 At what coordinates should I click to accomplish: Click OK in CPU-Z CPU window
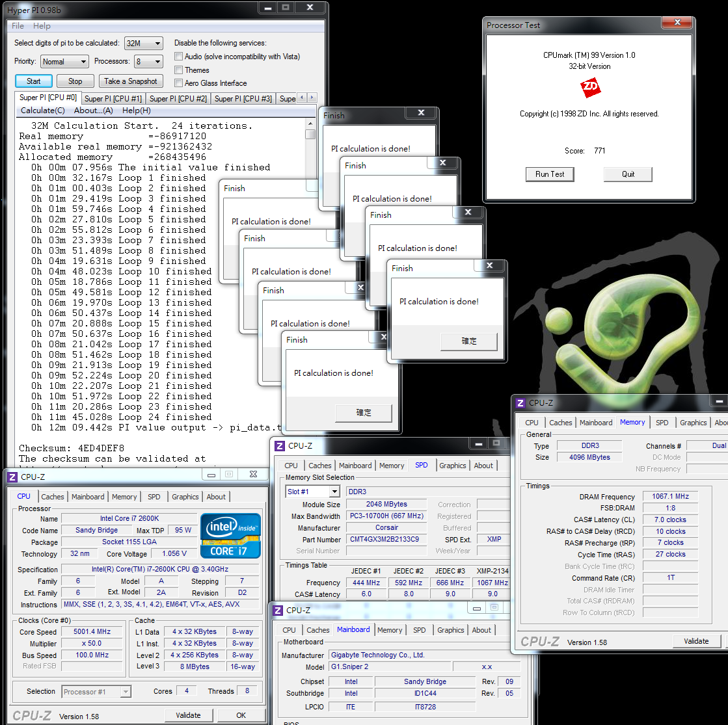click(241, 715)
